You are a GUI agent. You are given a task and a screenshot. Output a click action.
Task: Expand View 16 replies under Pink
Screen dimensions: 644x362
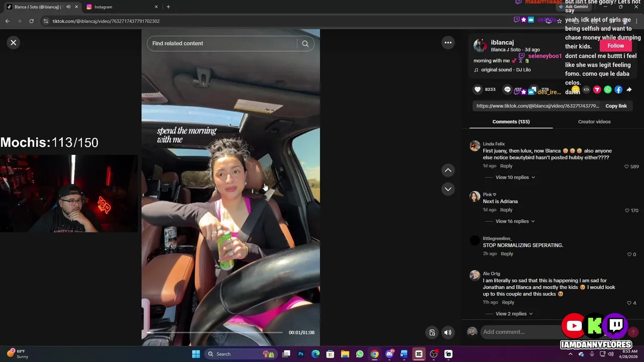pyautogui.click(x=515, y=221)
